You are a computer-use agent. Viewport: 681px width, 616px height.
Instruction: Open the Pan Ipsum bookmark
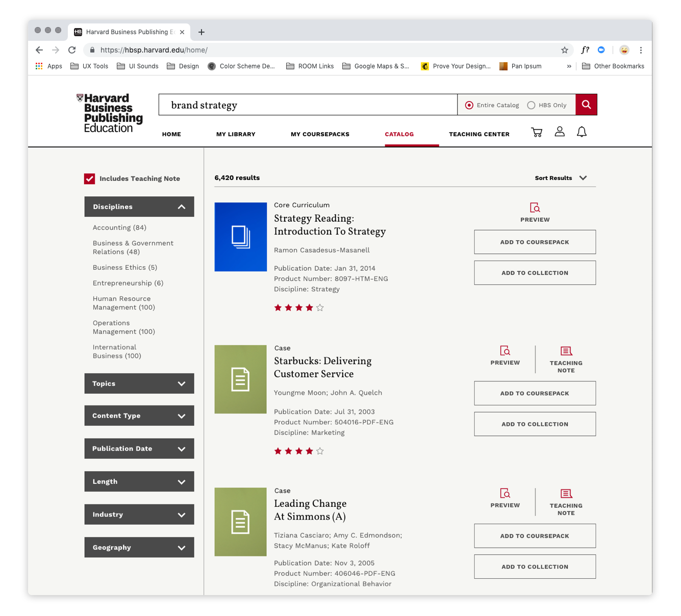click(x=520, y=66)
